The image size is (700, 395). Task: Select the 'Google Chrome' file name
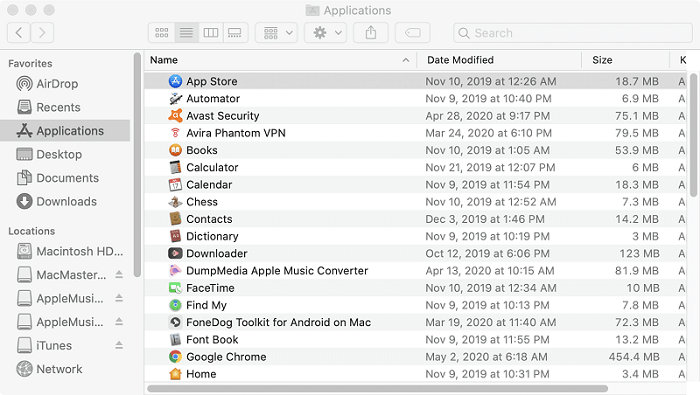coord(226,357)
